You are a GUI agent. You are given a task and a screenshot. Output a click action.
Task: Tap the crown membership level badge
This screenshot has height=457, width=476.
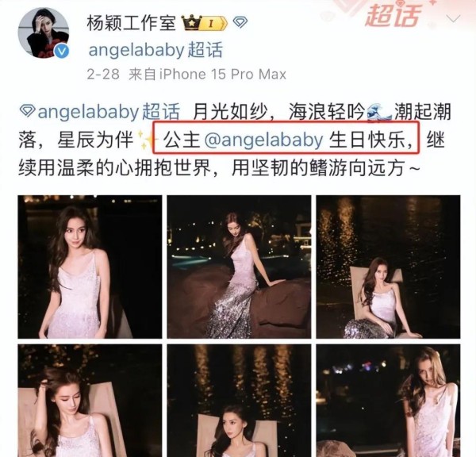[x=205, y=23]
